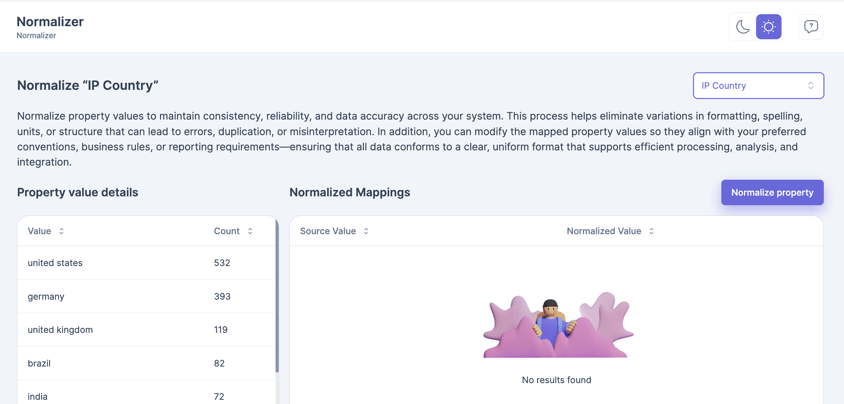
Task: Select the germany row
Action: point(146,296)
